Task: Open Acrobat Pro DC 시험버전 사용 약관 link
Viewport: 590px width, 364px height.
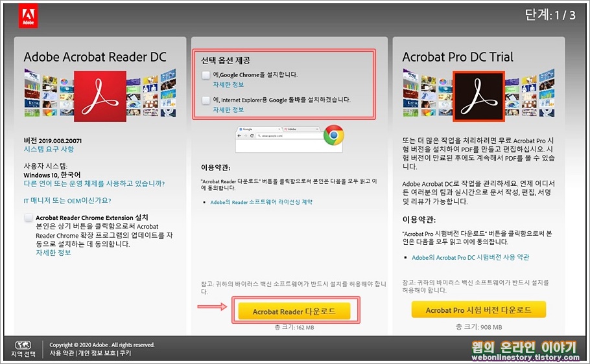Action: 470,258
